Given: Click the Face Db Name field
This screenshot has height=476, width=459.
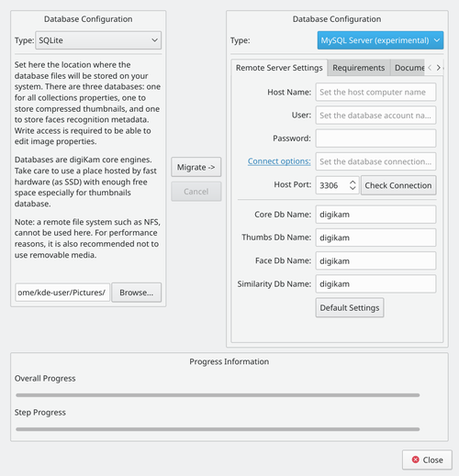Looking at the screenshot, I should [375, 260].
